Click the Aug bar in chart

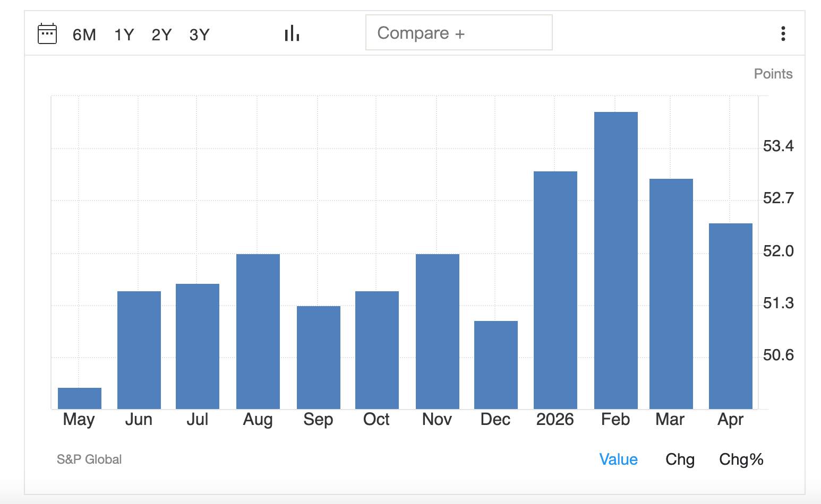coord(258,332)
